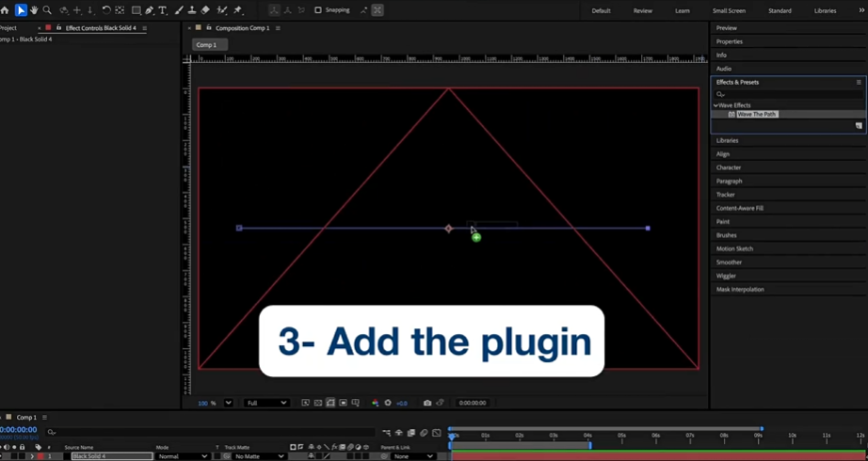Click the Home icon in toolbar
Image resolution: width=868 pixels, height=461 pixels.
(x=6, y=10)
